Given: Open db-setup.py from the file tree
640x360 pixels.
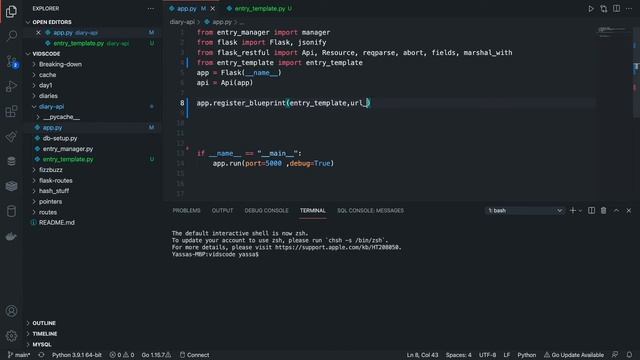Looking at the screenshot, I should [x=60, y=138].
